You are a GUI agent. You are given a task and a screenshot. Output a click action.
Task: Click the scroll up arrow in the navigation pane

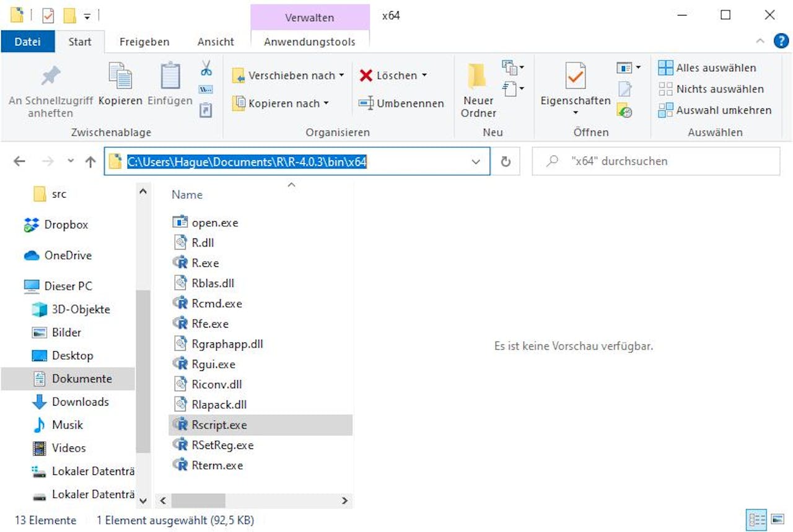pyautogui.click(x=143, y=193)
